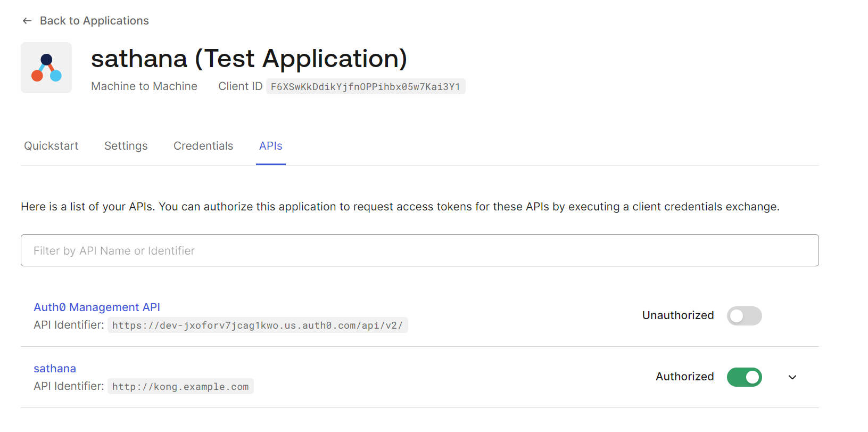This screenshot has width=868, height=432.
Task: Select the APIs tab
Action: 271,146
